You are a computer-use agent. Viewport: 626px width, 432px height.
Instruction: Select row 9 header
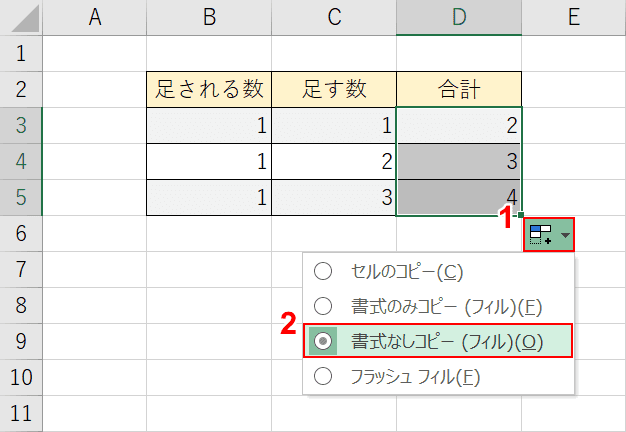(x=21, y=341)
